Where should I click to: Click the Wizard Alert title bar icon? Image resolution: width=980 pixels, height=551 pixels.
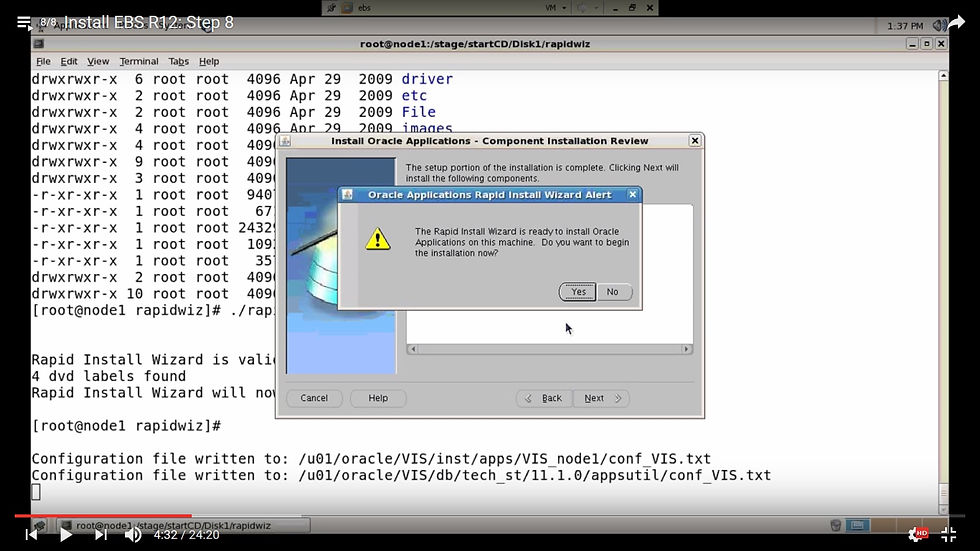point(348,194)
